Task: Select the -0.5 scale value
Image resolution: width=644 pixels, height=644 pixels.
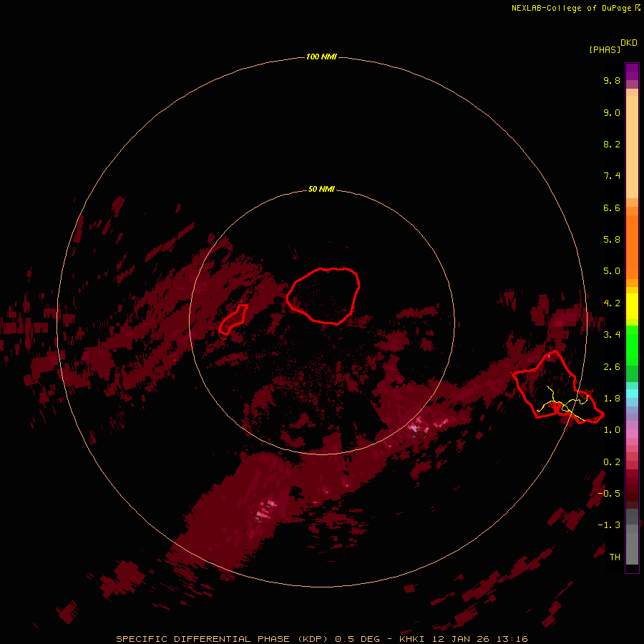Action: [x=609, y=494]
